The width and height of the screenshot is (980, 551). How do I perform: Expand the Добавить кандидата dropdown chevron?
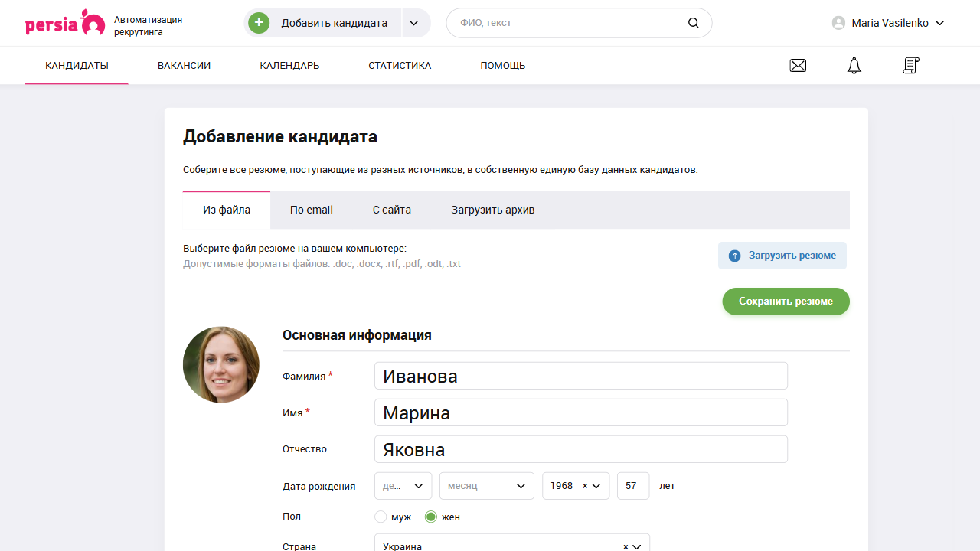pyautogui.click(x=414, y=22)
